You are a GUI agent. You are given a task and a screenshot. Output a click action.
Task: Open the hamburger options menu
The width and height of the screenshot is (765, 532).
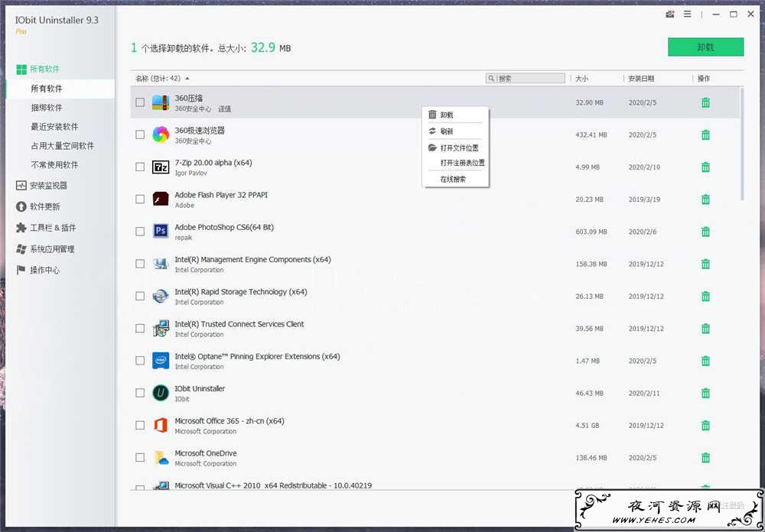point(688,15)
